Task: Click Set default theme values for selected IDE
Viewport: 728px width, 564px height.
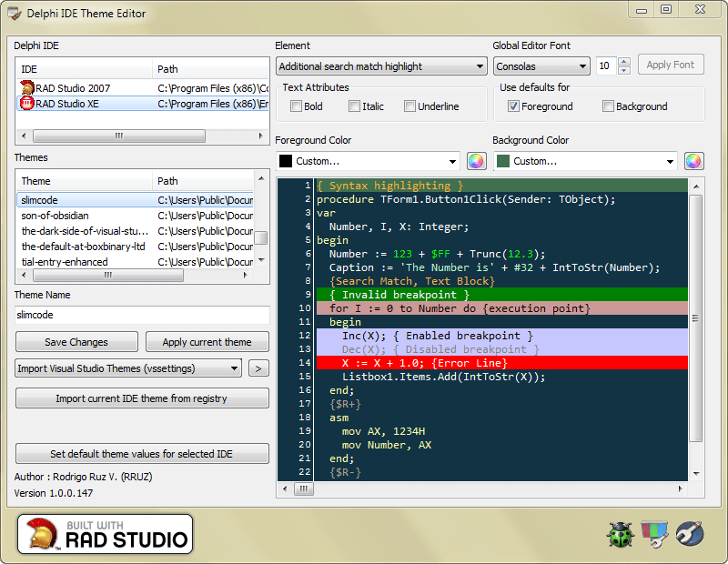Action: (142, 454)
